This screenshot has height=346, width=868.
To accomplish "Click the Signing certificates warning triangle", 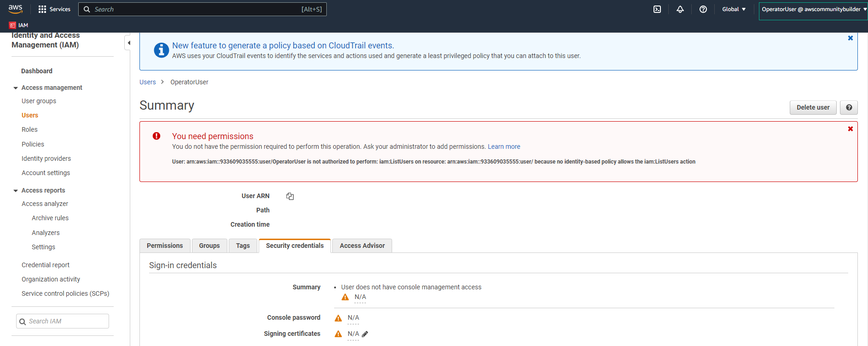I will point(338,334).
